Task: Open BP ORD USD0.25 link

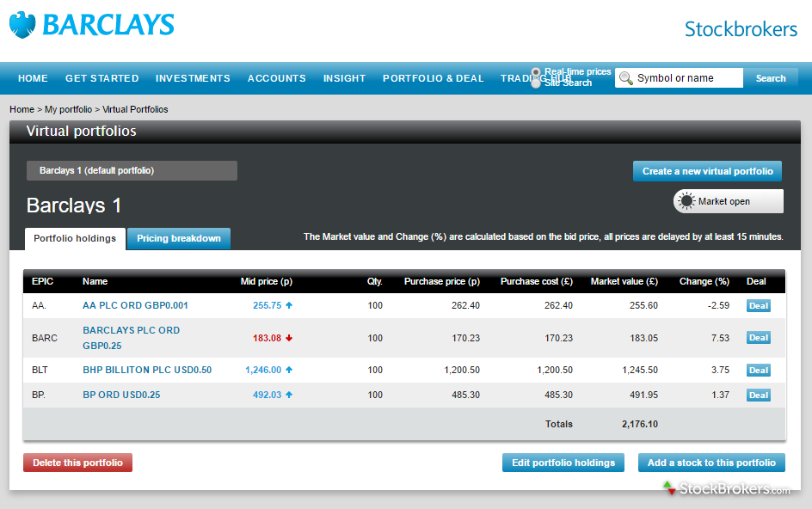Action: pyautogui.click(x=121, y=396)
